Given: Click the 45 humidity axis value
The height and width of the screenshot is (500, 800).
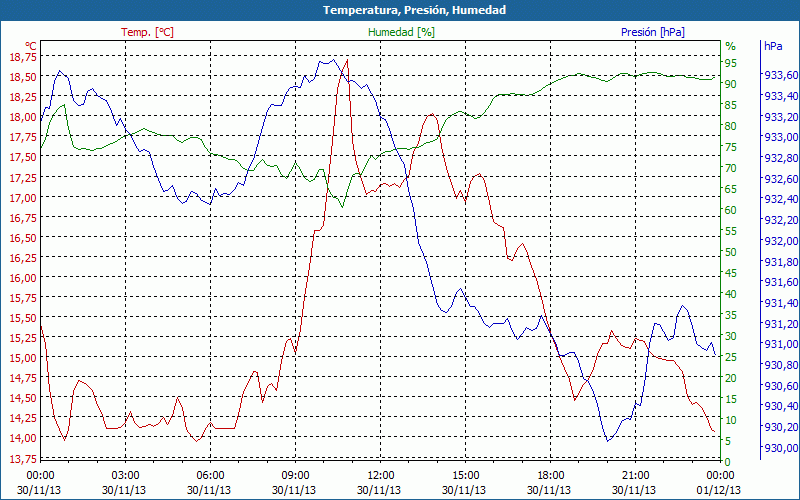Looking at the screenshot, I should click(x=731, y=273).
